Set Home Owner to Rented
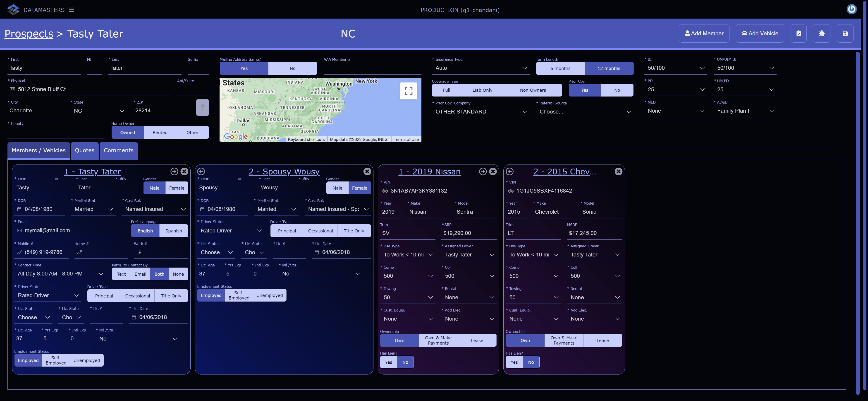868x401 pixels. point(160,133)
